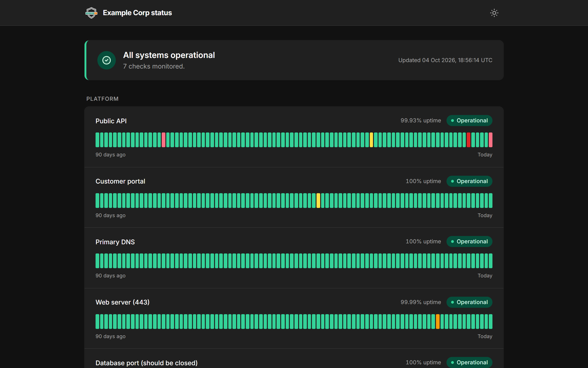Click the orange bar in Web server history
This screenshot has height=368, width=588.
click(438, 322)
